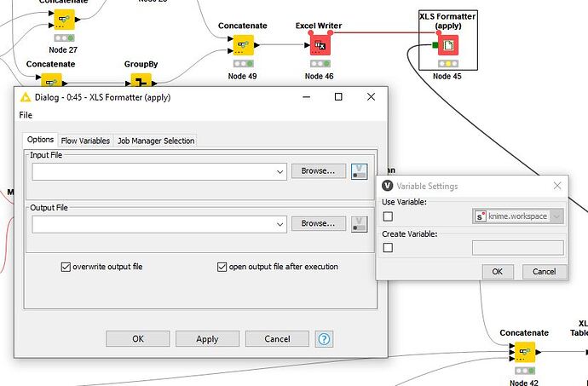Click Browse for the Output File

pyautogui.click(x=319, y=223)
